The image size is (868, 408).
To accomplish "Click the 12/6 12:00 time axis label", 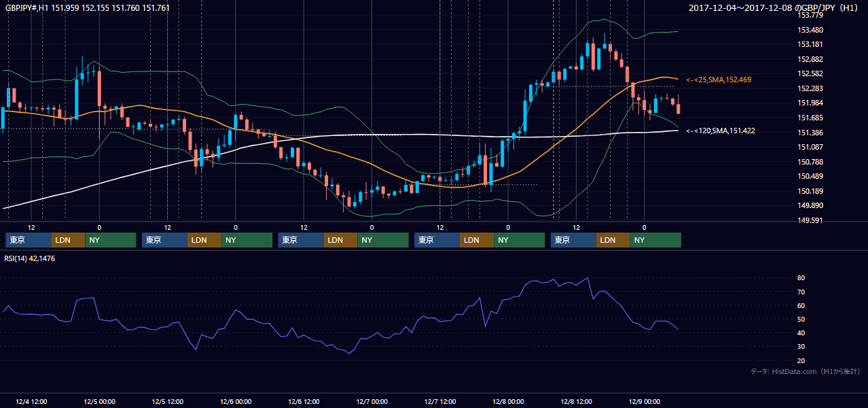I will 304,401.
